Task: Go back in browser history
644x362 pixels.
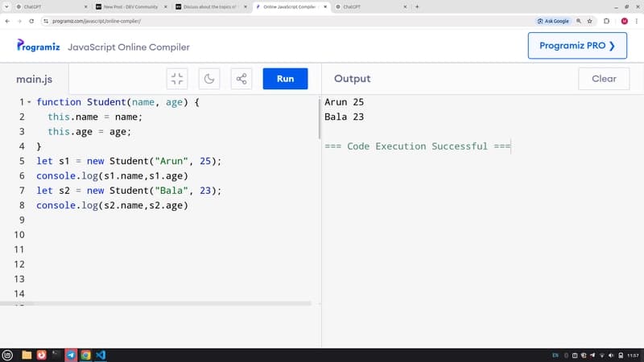Action: pyautogui.click(x=7, y=21)
